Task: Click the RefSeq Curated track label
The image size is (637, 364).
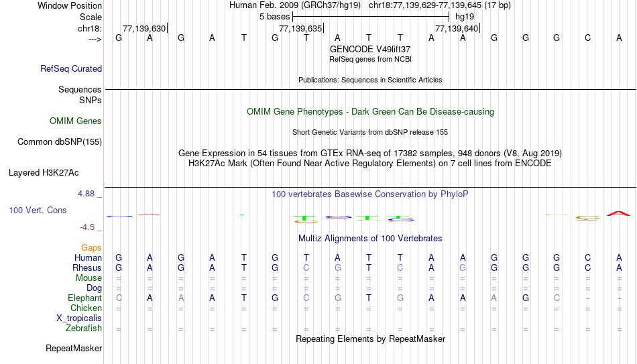Action: pos(70,68)
